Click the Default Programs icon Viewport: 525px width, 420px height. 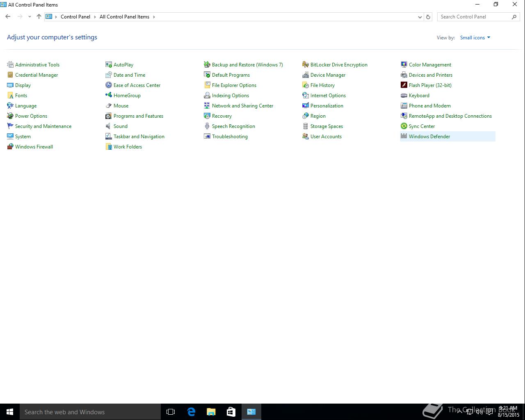tap(207, 75)
